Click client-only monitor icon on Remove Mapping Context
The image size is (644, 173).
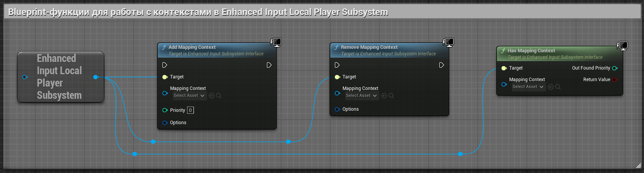pyautogui.click(x=449, y=42)
